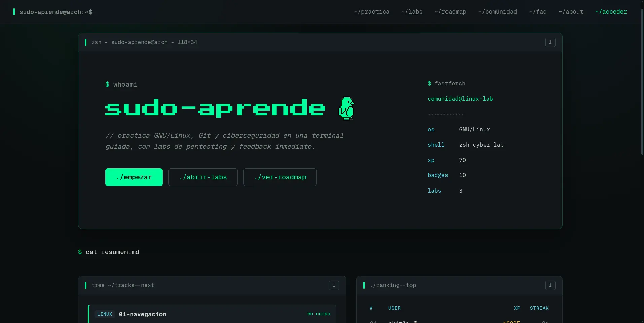
Task: Click the zsh terminal window title text
Action: [144, 42]
